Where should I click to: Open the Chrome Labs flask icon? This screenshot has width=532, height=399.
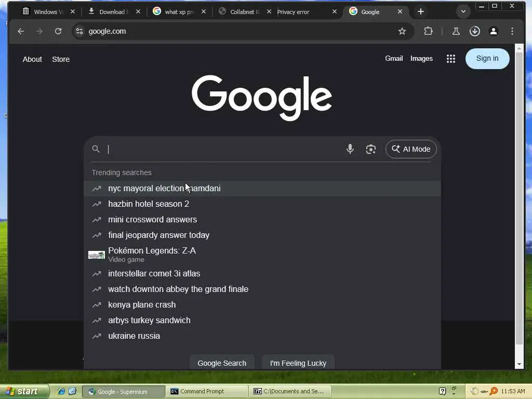(x=456, y=31)
